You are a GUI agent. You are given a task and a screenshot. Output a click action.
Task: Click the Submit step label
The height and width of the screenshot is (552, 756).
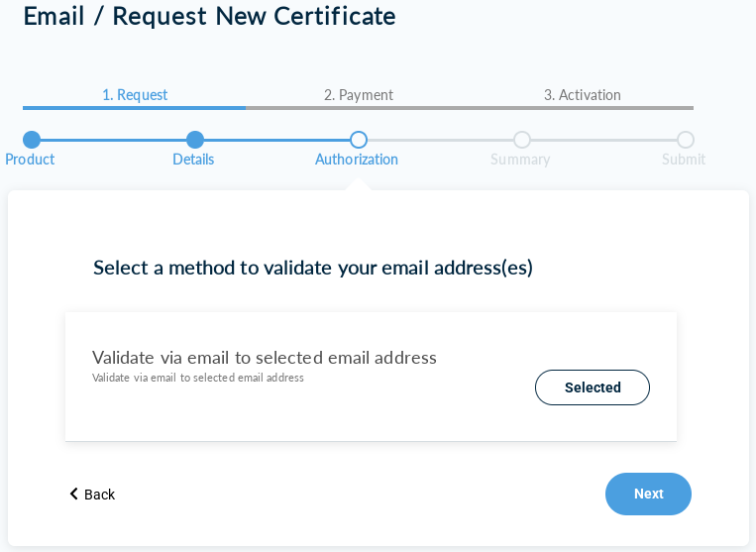pos(684,160)
